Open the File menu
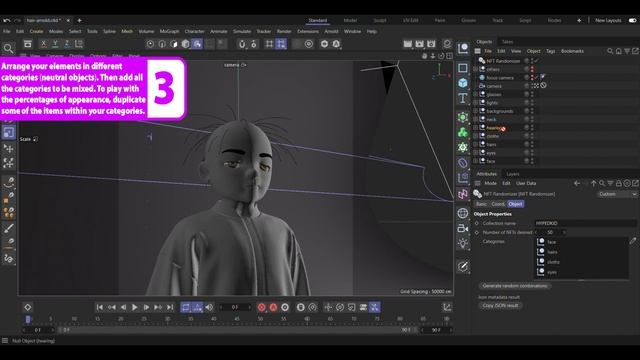640x360 pixels. tap(7, 31)
